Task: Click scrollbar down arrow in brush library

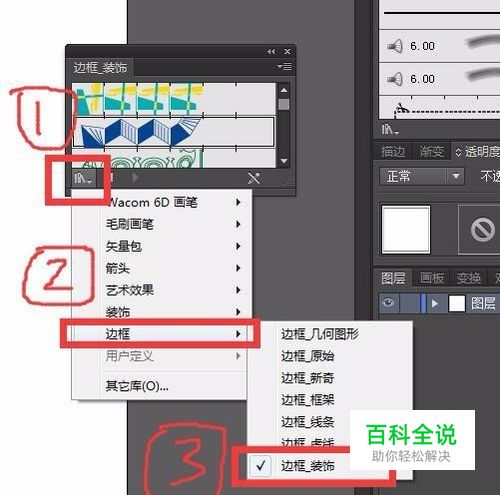Action: coord(284,161)
